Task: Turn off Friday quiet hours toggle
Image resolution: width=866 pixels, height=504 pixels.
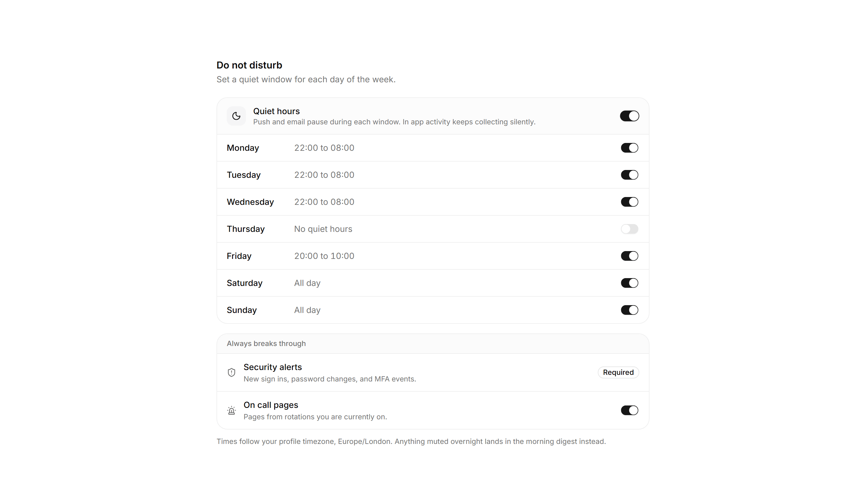Action: click(x=629, y=256)
